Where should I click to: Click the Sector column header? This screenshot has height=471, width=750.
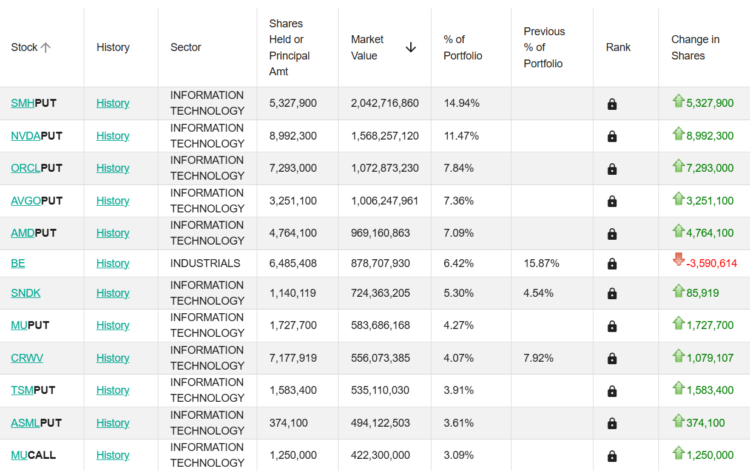186,47
